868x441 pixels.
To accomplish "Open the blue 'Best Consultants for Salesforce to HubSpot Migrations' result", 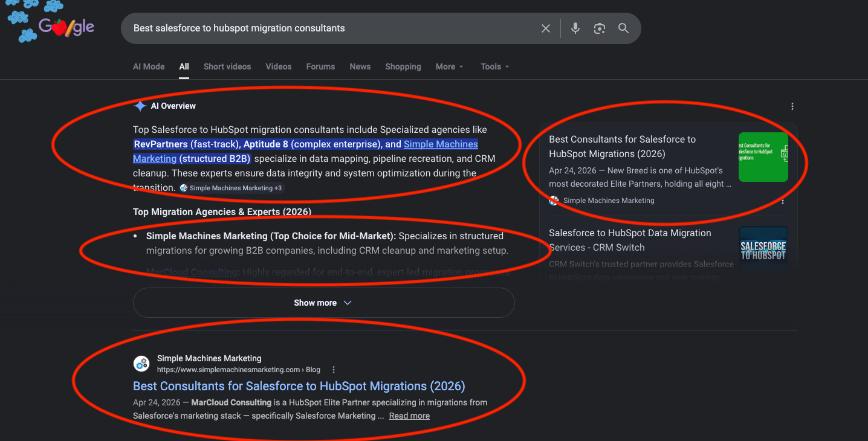I will tap(299, 386).
